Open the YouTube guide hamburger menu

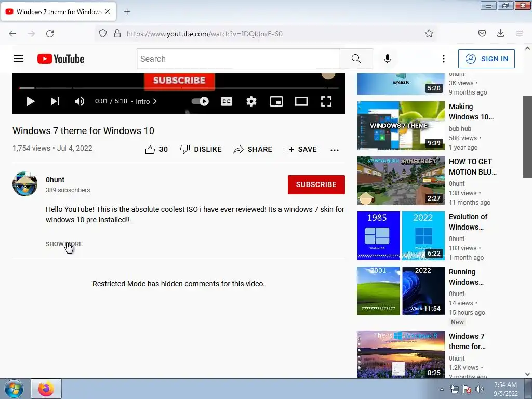pyautogui.click(x=19, y=59)
